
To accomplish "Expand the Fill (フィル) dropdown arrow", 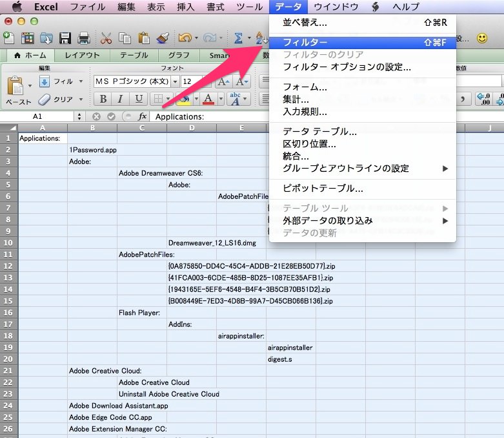I will click(x=81, y=81).
